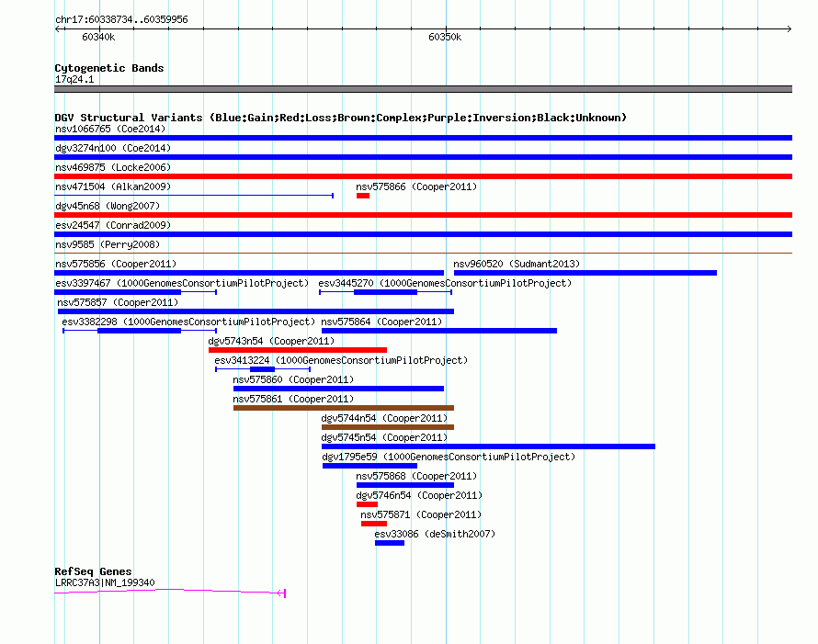Click the DGV Structural Variants track title

[340, 118]
